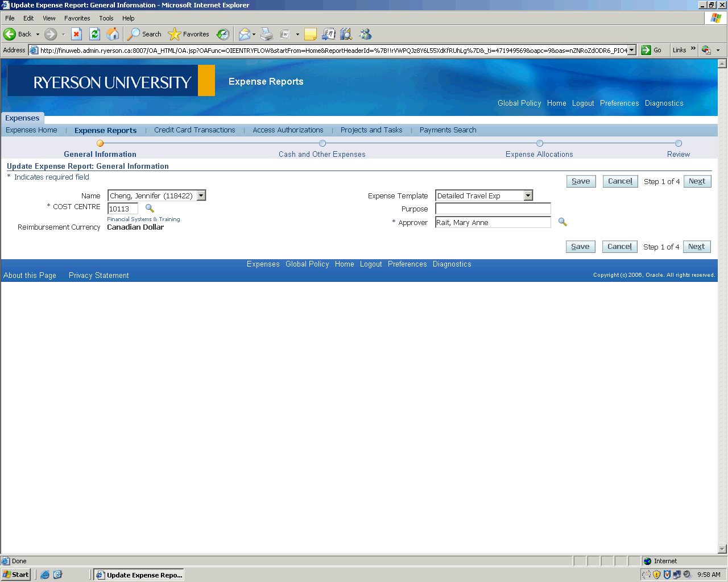This screenshot has width=728, height=582.
Task: Click the cost centre search magnifier icon
Action: pos(150,209)
